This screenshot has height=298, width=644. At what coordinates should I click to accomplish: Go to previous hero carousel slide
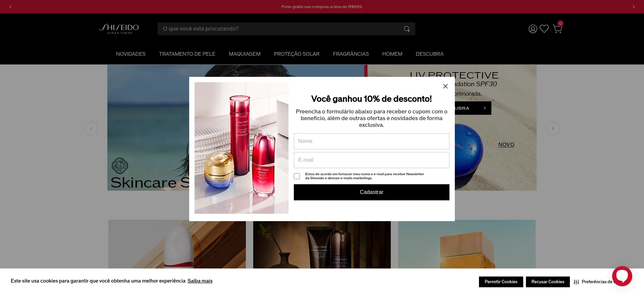pos(91,129)
